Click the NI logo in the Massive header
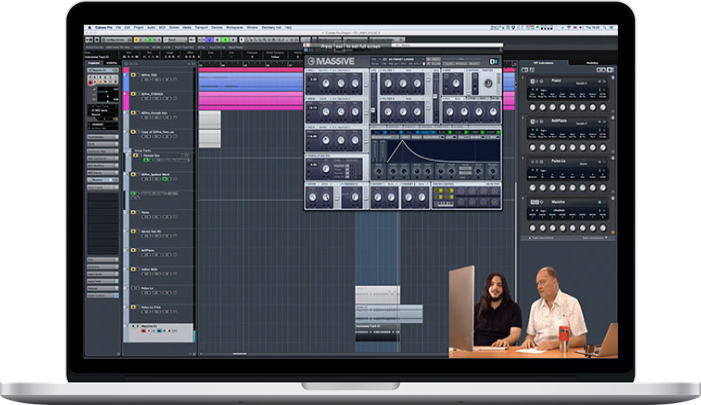701x405 pixels. coord(494,62)
